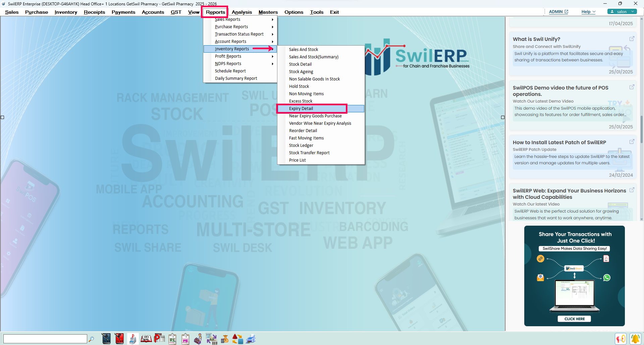The height and width of the screenshot is (345, 644).
Task: Select Non Moving Items report
Action: pos(321,94)
